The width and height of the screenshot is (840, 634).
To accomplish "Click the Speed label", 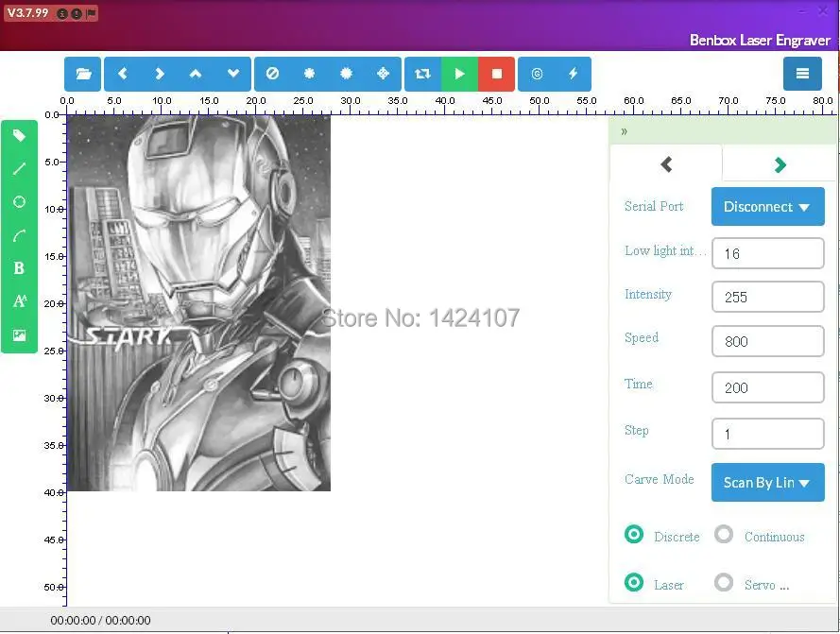I will pyautogui.click(x=642, y=337).
